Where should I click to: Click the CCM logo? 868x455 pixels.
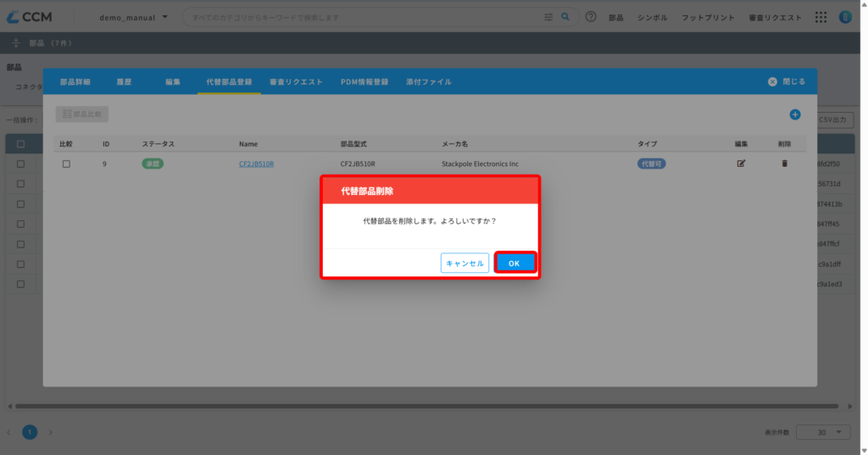pos(30,17)
